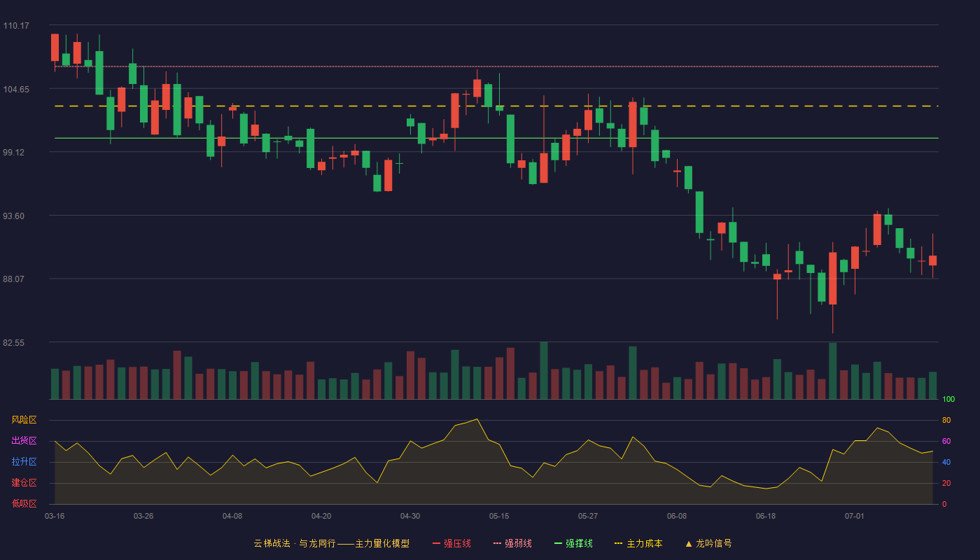Toggle the 主力成本 legend item
980x560 pixels.
pyautogui.click(x=638, y=543)
